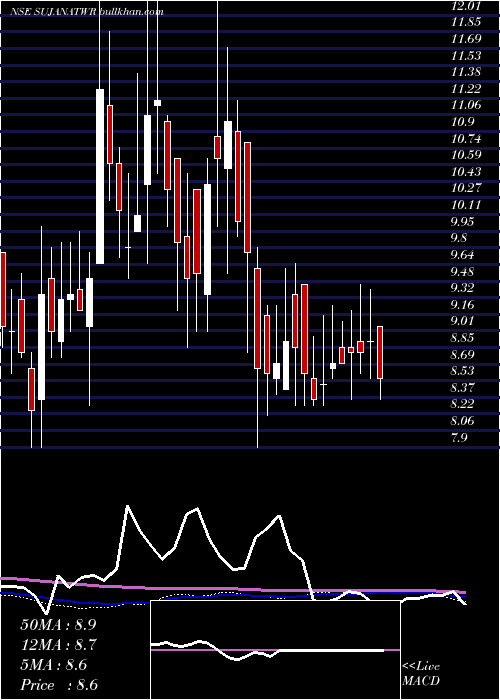Screen dimensions: 500x700
Task: Click the last red candlestick on the right
Action: (380, 353)
